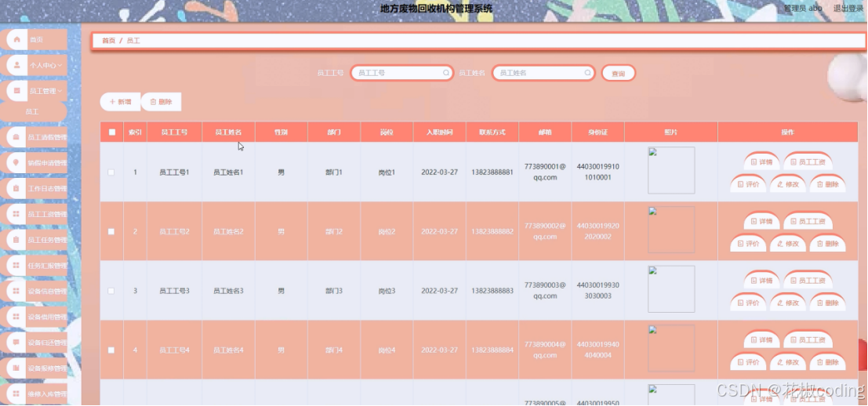This screenshot has height=406, width=868.
Task: Click the icon for 设备报修管理
Action: click(x=16, y=368)
